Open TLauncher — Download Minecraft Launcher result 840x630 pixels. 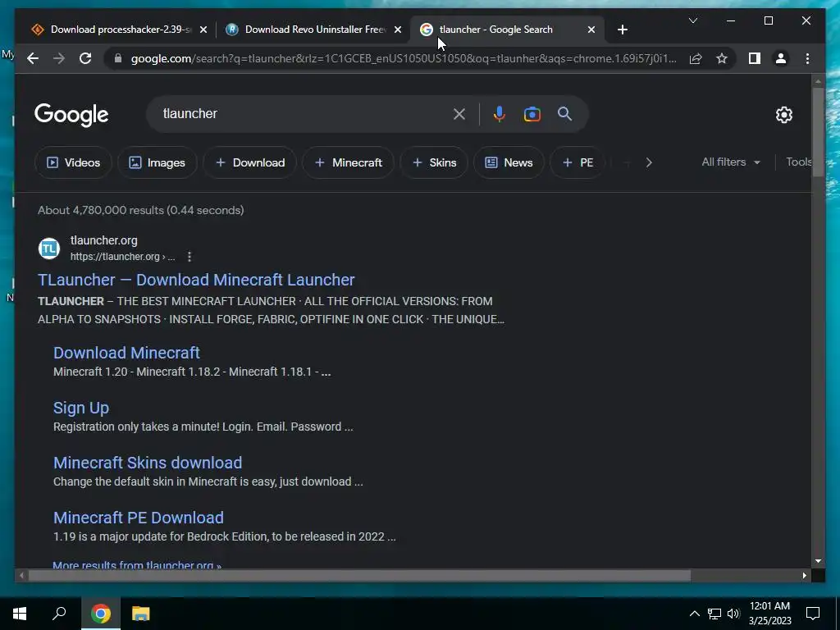coord(196,280)
